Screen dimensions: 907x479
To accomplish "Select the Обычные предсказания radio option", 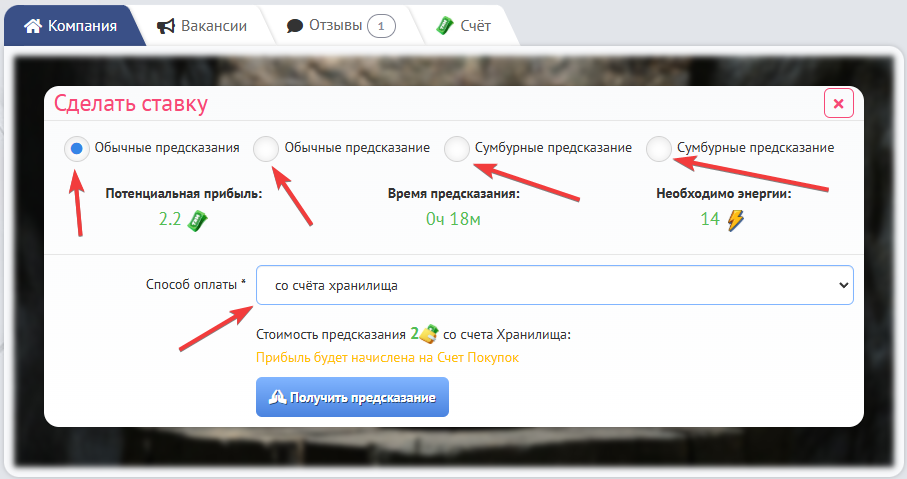I will click(x=77, y=149).
